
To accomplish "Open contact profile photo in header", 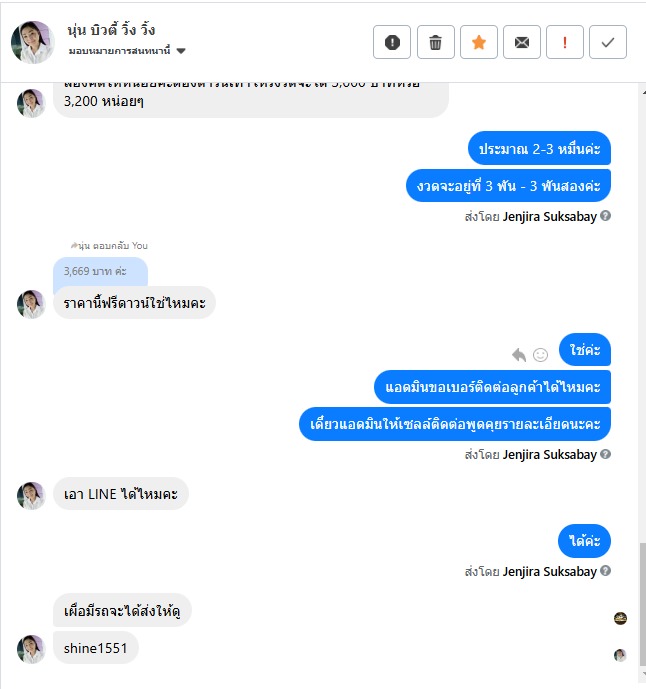I will coord(33,42).
